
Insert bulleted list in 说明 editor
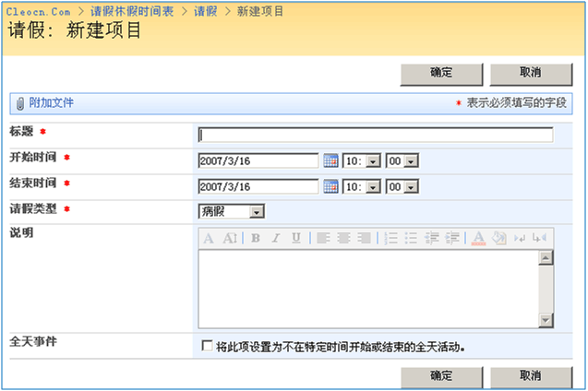411,238
